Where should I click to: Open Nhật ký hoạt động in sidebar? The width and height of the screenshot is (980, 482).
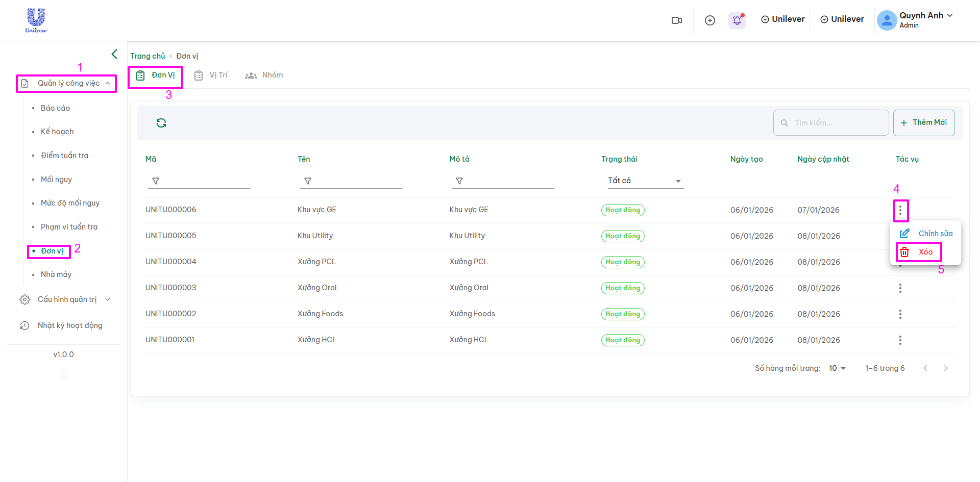pos(70,325)
